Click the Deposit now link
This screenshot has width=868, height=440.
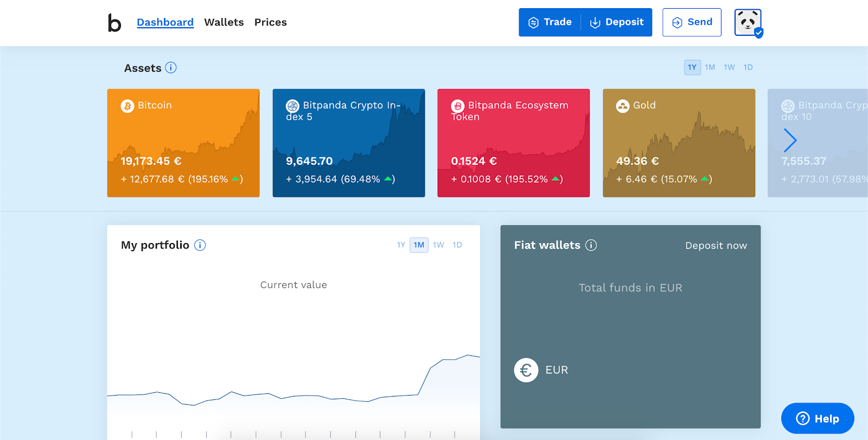tap(716, 246)
